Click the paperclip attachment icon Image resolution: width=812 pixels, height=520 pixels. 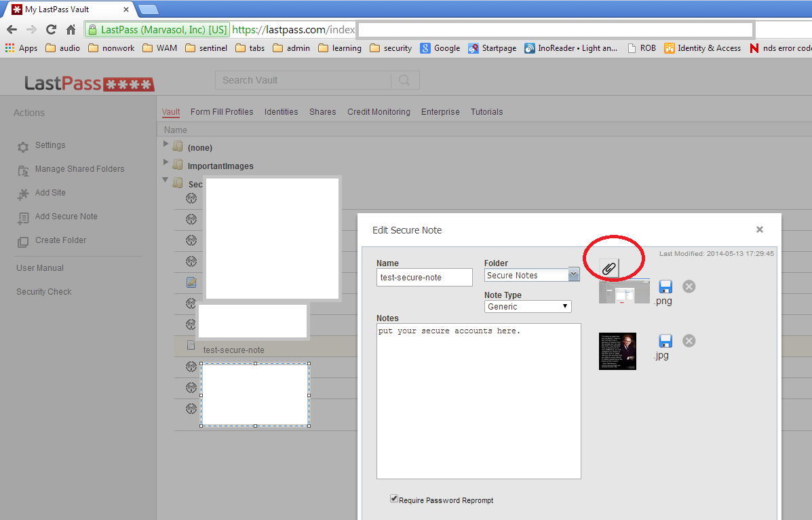point(609,268)
